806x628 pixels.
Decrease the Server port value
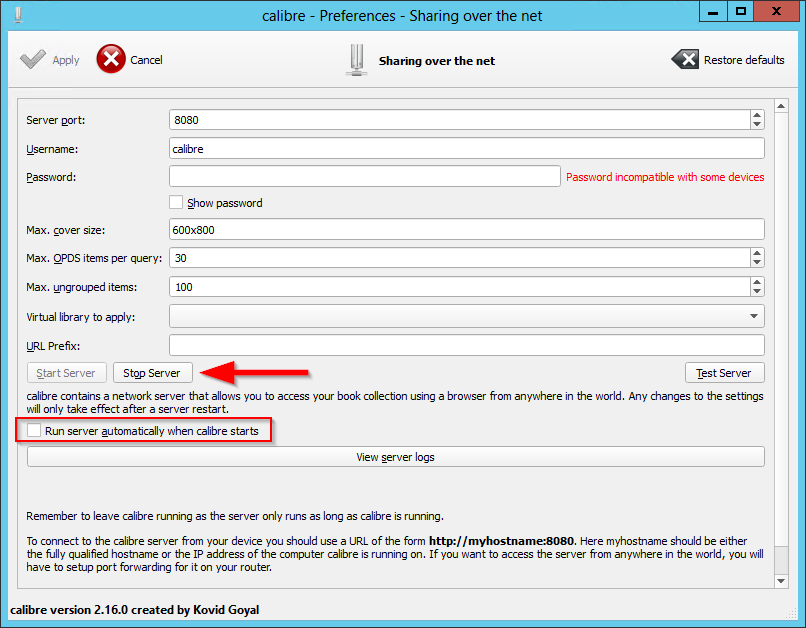[757, 124]
